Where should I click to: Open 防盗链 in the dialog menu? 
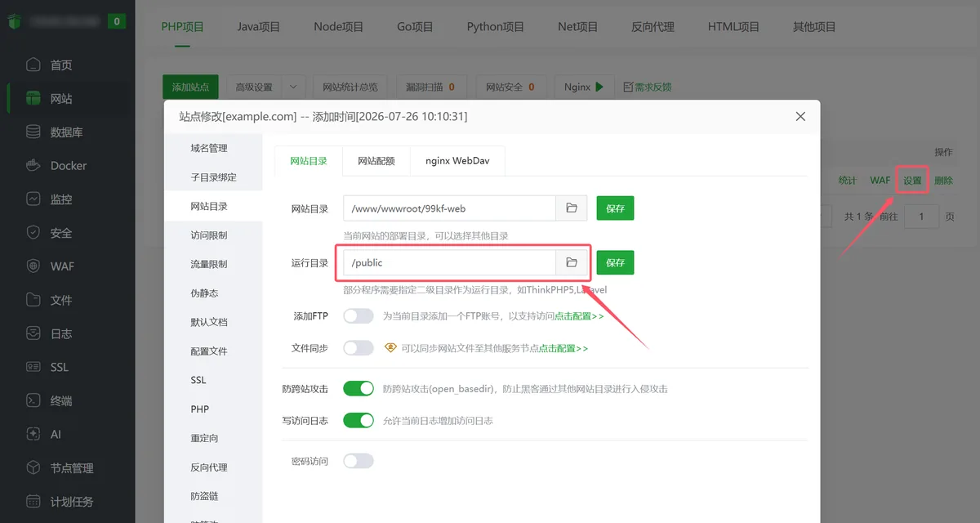204,496
